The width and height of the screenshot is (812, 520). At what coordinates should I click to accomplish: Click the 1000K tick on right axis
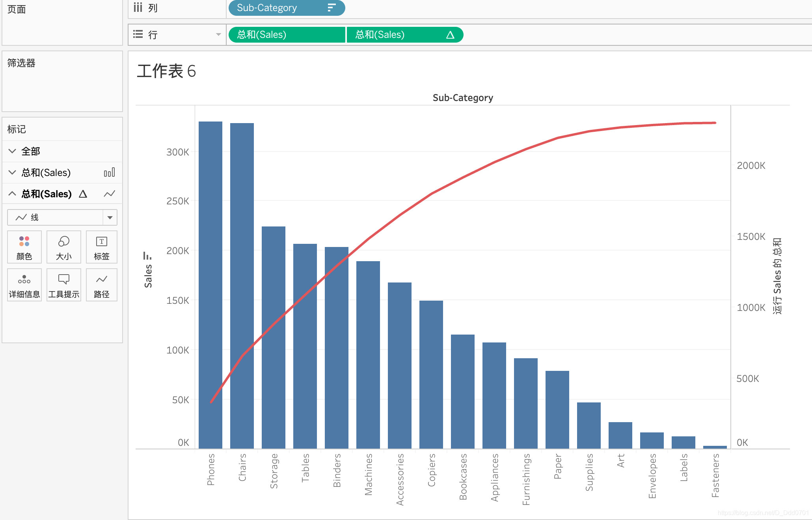[751, 307]
